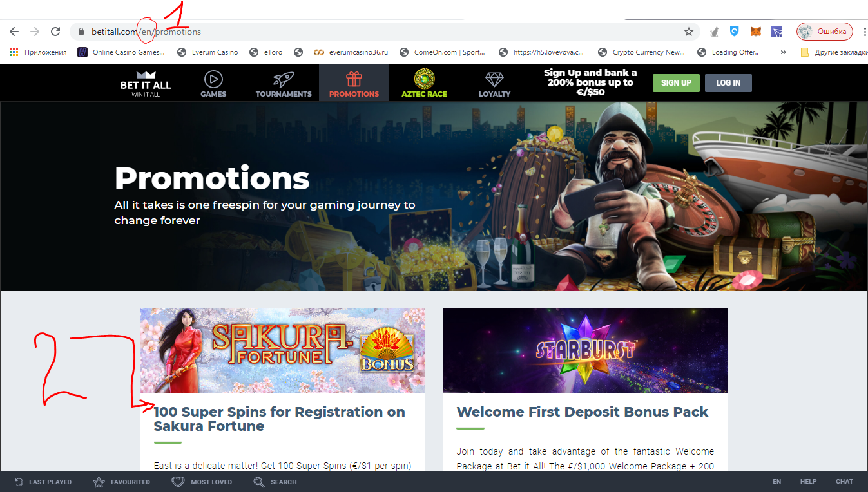This screenshot has width=868, height=492.
Task: Open Online Casino Games bookmark
Action: [121, 52]
